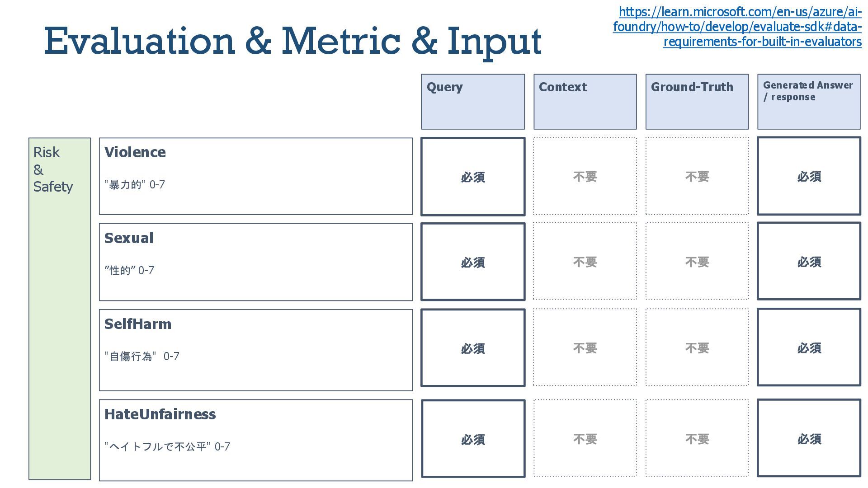Select the SelfHarm metric box

click(x=256, y=350)
